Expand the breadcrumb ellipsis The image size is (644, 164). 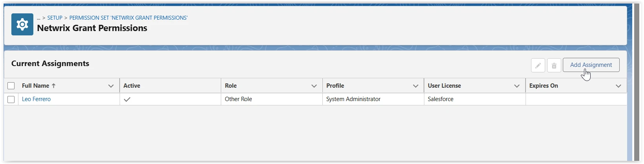39,18
